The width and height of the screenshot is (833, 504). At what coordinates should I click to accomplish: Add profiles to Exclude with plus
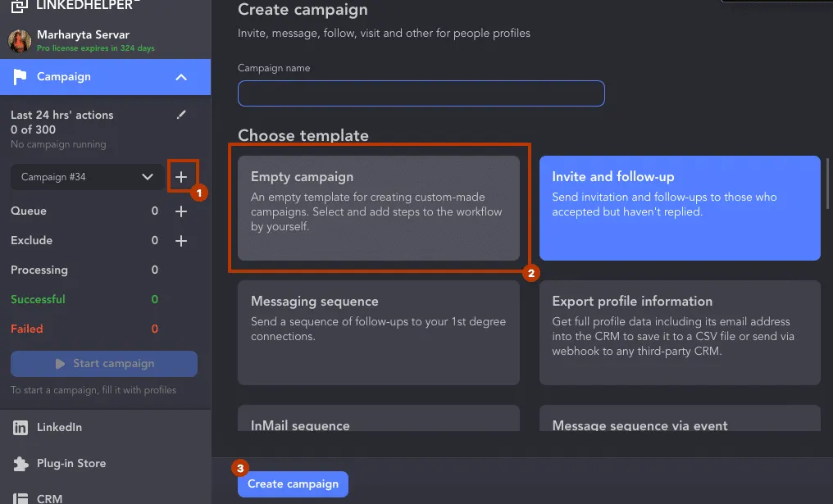181,241
